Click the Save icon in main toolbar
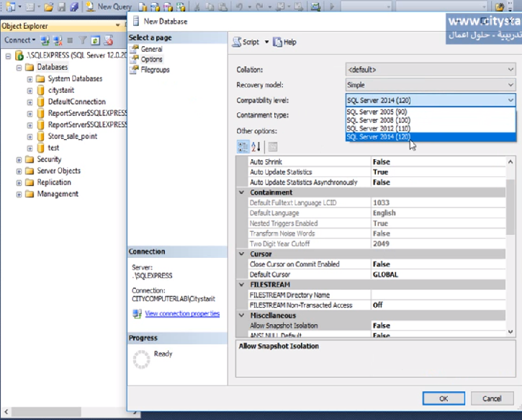 [62, 6]
